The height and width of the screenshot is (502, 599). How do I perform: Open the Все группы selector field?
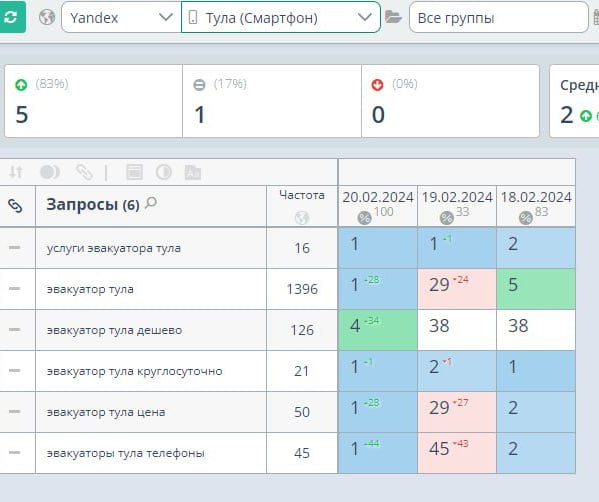499,17
